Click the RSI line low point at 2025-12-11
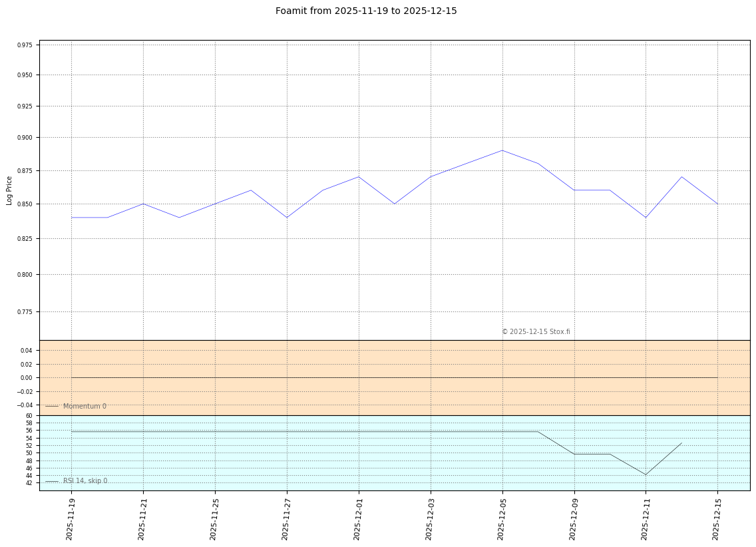756x547 pixels. [x=646, y=474]
